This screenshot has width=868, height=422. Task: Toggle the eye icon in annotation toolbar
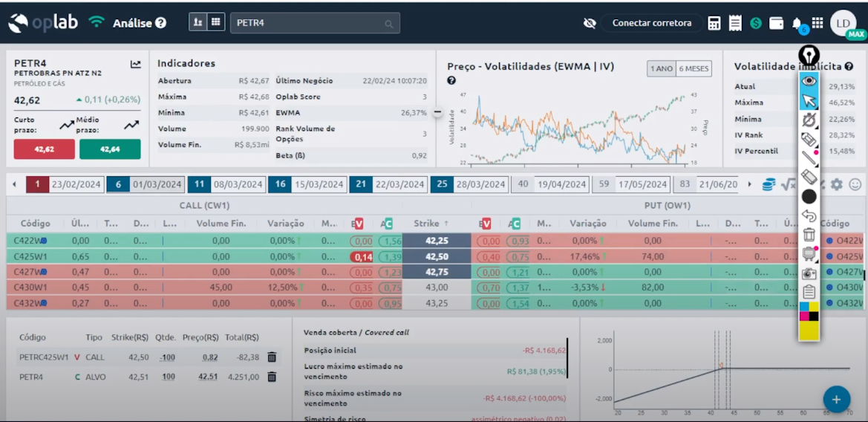[809, 81]
